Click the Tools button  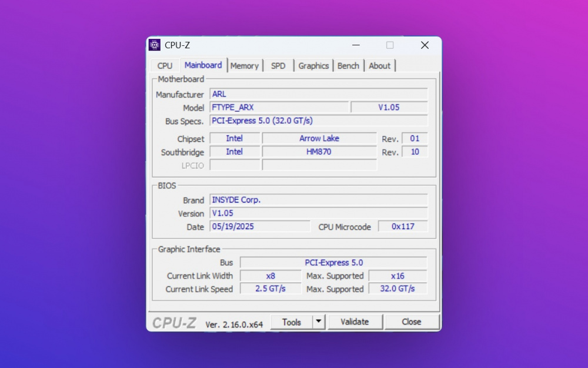[291, 322]
